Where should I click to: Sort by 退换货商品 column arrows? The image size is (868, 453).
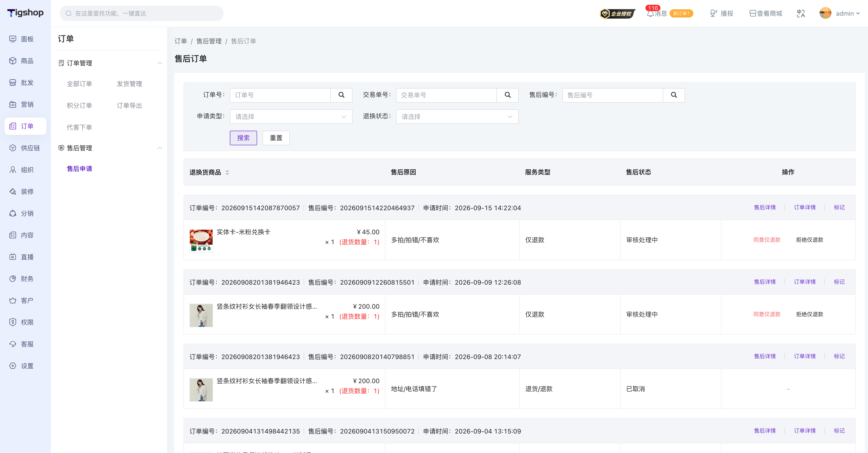tap(227, 172)
